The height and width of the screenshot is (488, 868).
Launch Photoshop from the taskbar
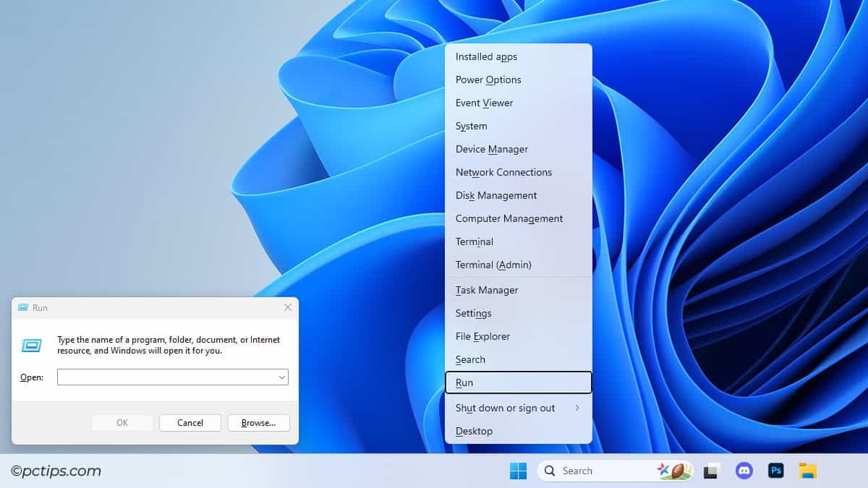(x=775, y=470)
